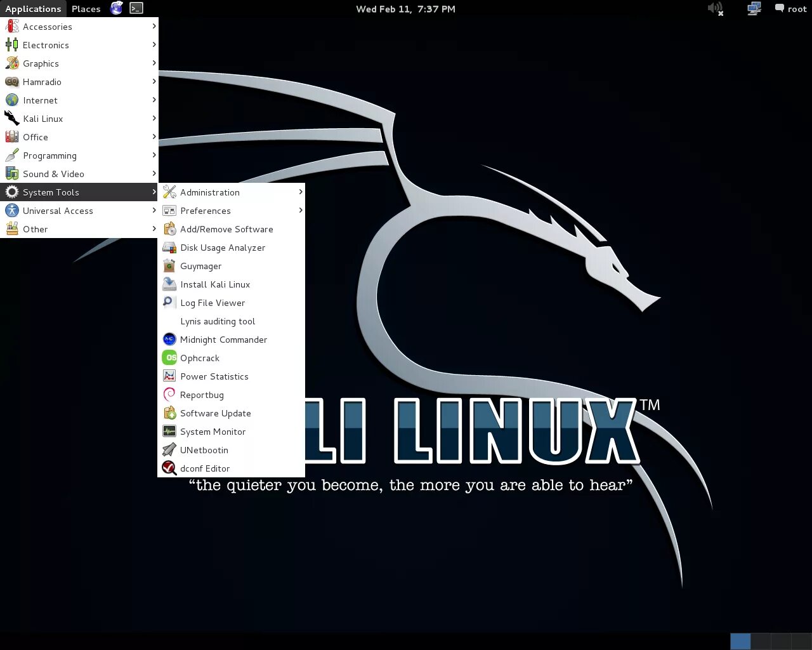Viewport: 812px width, 650px height.
Task: Expand the Graphics submenu arrow
Action: tap(154, 63)
